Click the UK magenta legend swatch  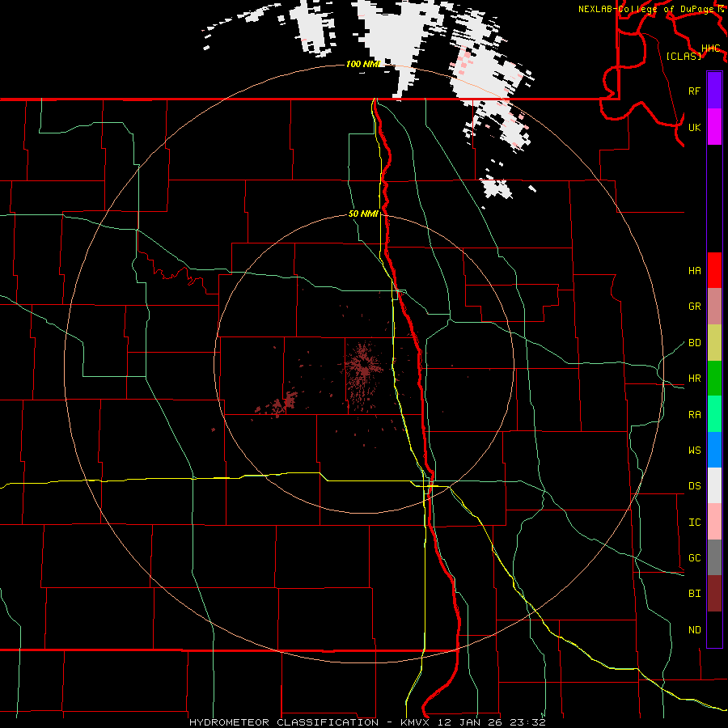pyautogui.click(x=714, y=127)
